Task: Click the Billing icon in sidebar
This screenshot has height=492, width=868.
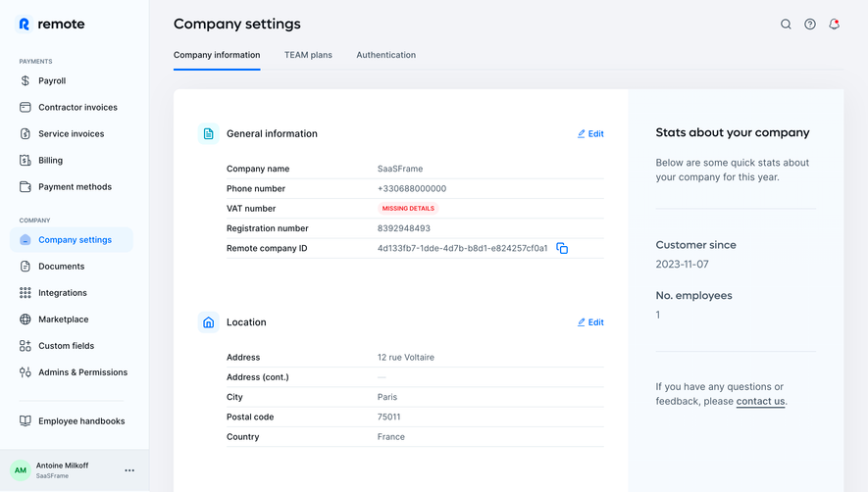Action: [x=25, y=161]
